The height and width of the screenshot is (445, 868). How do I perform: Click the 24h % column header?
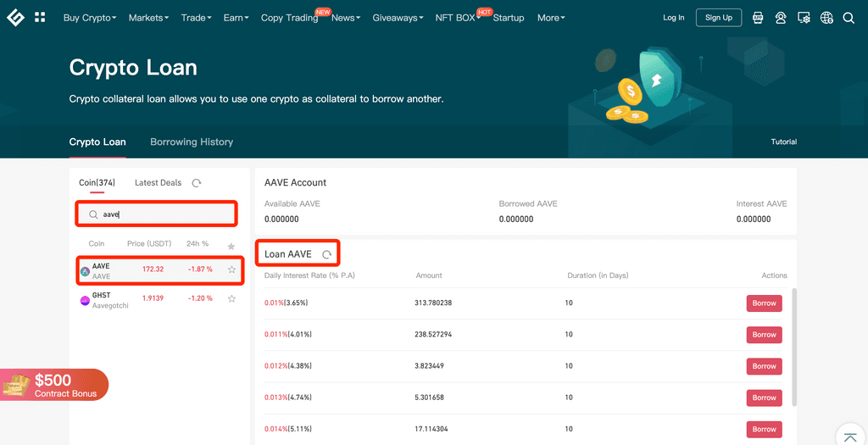(x=198, y=243)
